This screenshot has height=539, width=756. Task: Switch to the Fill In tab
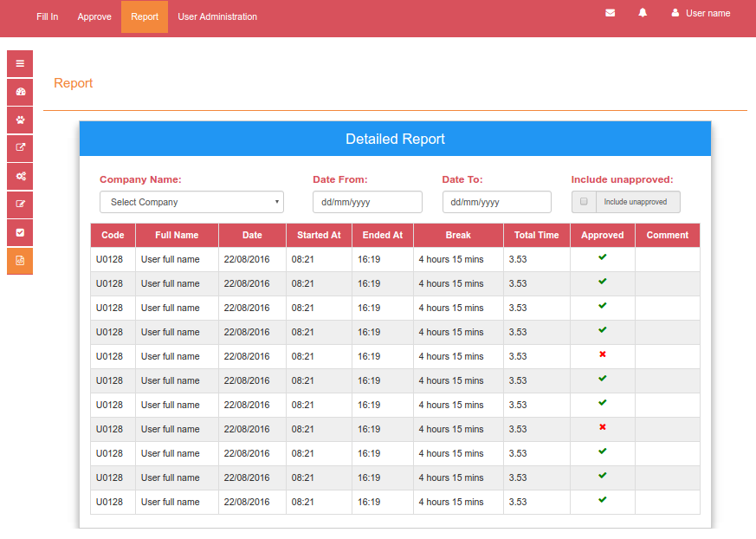(48, 16)
